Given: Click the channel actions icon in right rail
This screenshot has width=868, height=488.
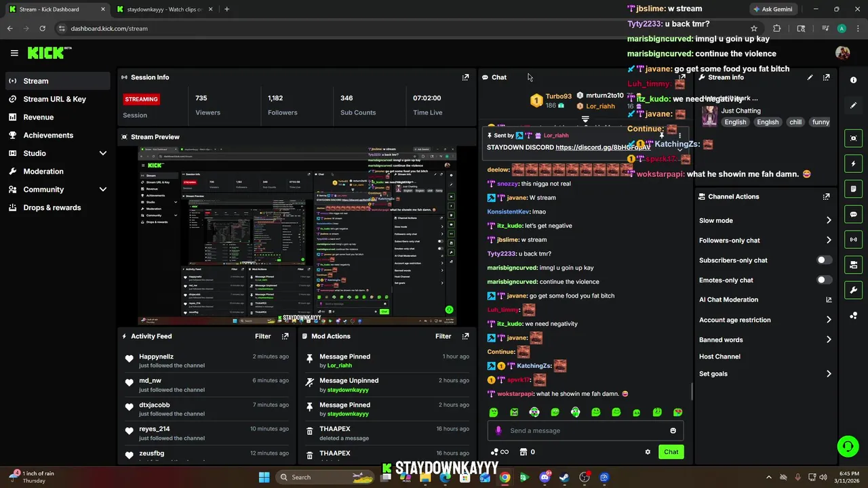Looking at the screenshot, I should pos(853,265).
